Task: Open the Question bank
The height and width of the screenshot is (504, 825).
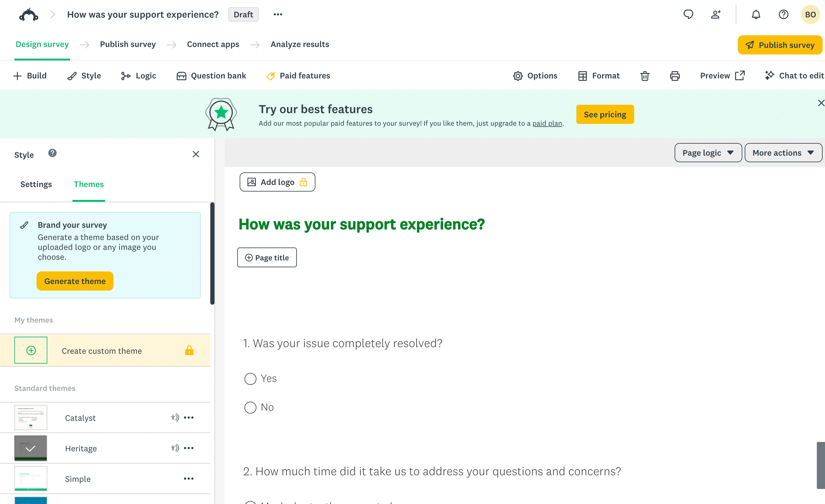Action: (211, 76)
